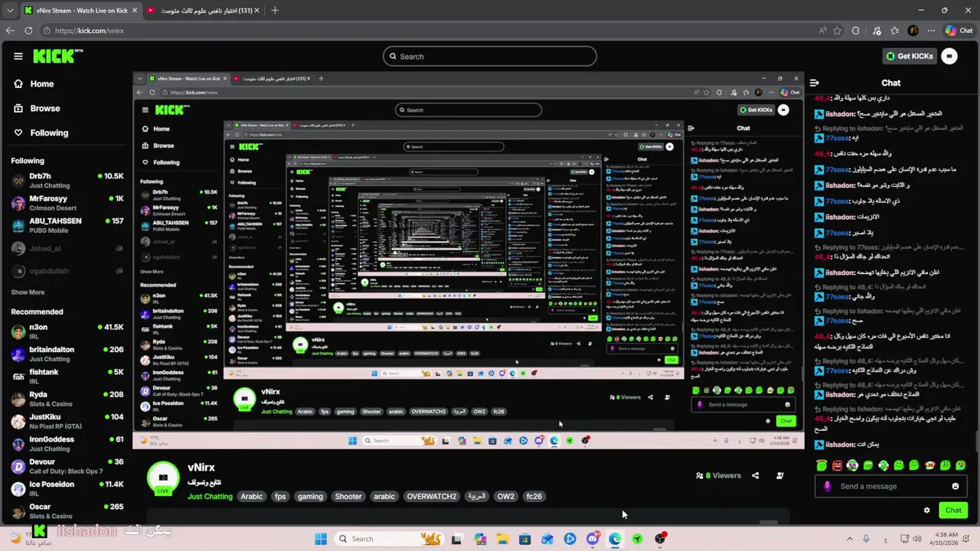Select the red angry emote above chat input

(x=837, y=465)
